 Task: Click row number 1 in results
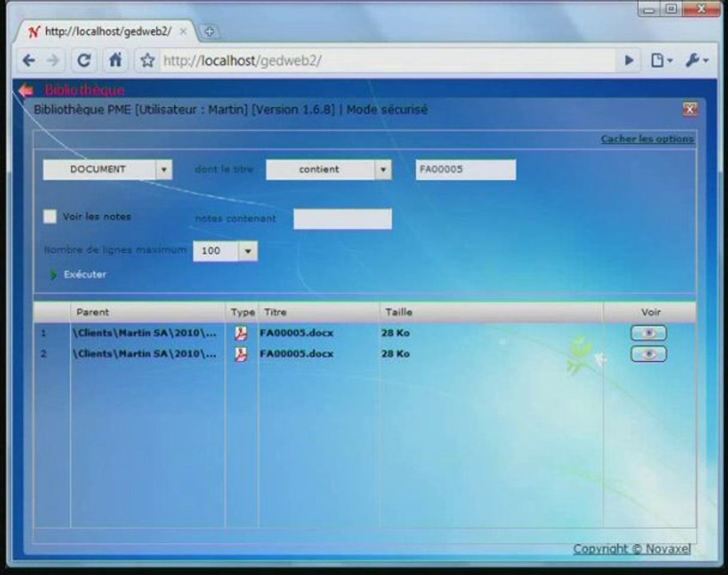(44, 333)
